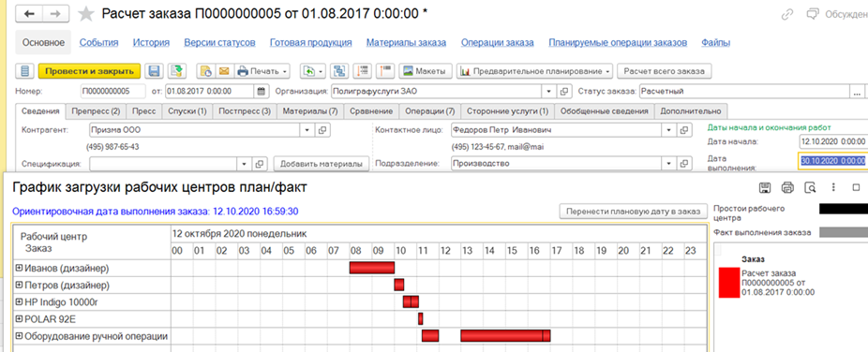Expand the Оборудование ручной операции row

[20, 335]
